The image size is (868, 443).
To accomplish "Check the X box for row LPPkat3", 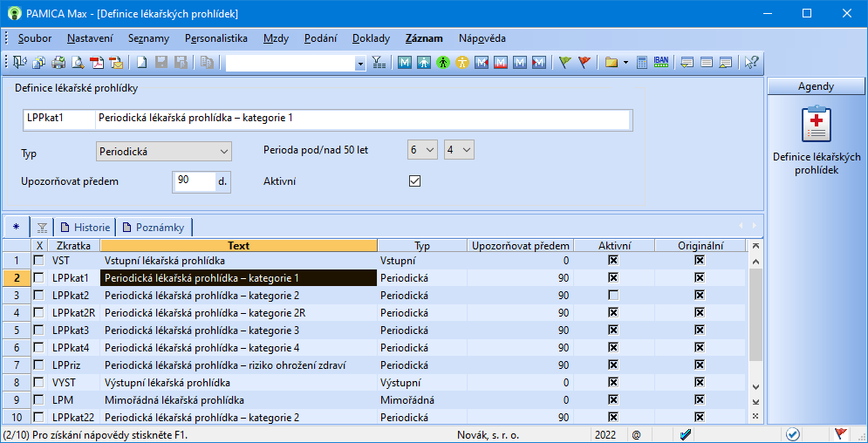I will pos(38,331).
